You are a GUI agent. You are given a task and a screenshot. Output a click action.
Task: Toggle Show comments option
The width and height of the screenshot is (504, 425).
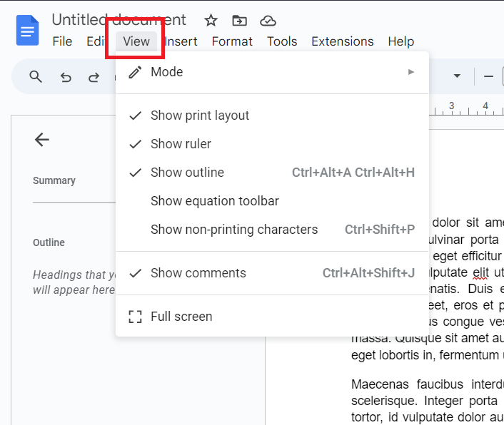(x=198, y=273)
